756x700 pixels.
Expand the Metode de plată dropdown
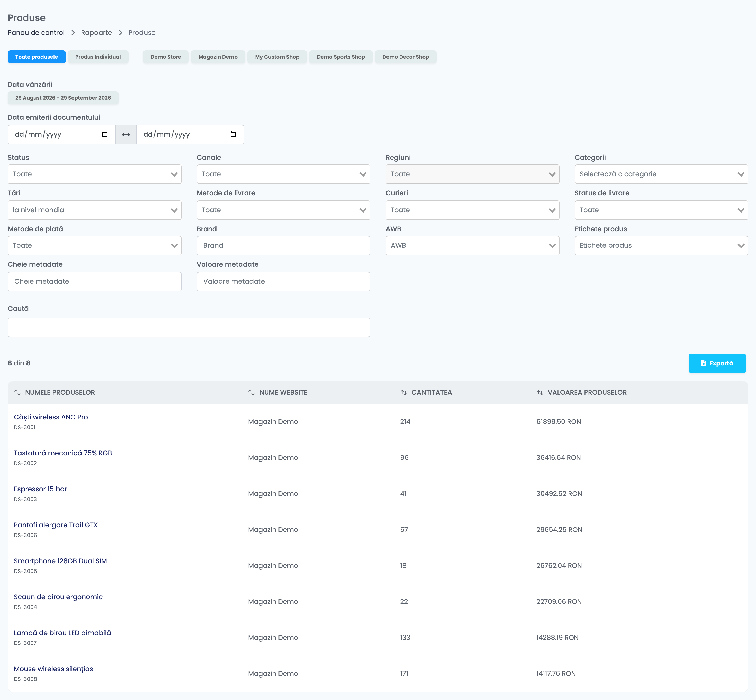coord(94,245)
